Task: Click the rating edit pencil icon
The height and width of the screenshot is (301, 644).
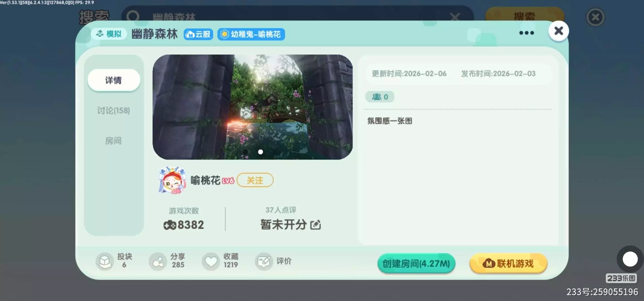Action: pyautogui.click(x=316, y=225)
